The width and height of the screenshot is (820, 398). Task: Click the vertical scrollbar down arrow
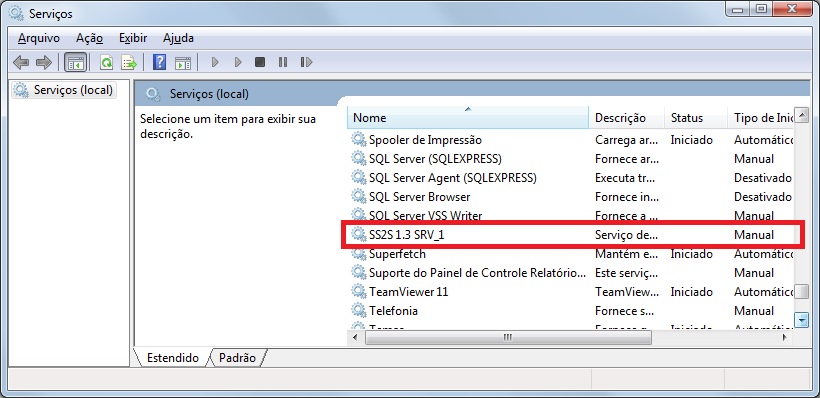[801, 320]
